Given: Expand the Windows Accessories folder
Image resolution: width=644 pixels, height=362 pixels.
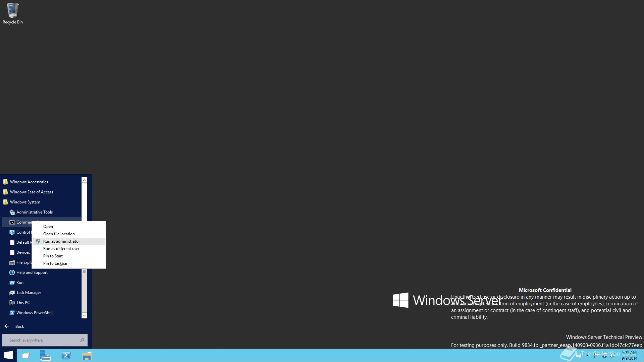Looking at the screenshot, I should coord(42,182).
